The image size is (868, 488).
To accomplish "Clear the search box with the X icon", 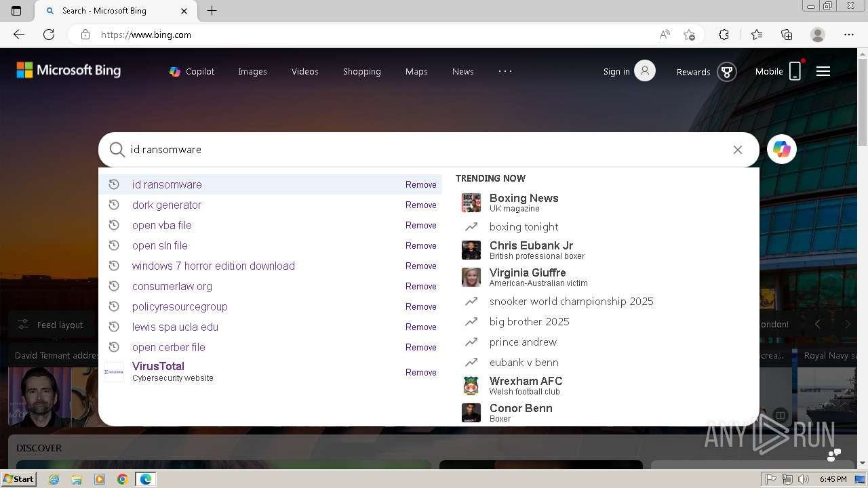I will 738,150.
